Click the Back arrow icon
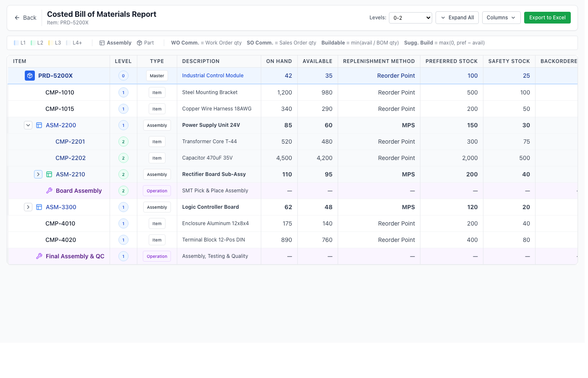Viewport: 588px width, 378px height. tap(17, 18)
